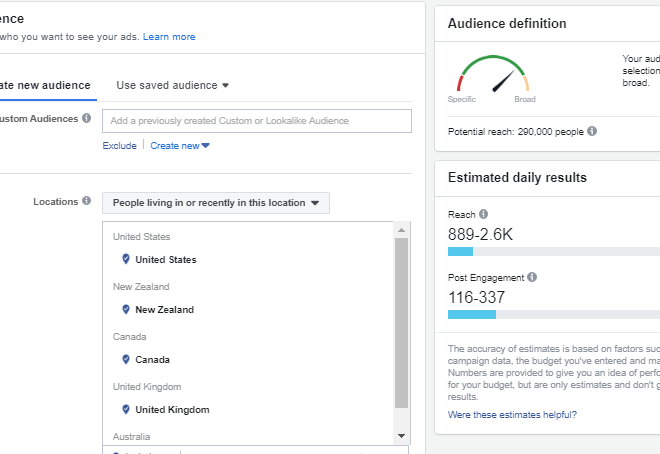The image size is (660, 454).
Task: Click the scrollbar down arrow in locations list
Action: (x=401, y=436)
